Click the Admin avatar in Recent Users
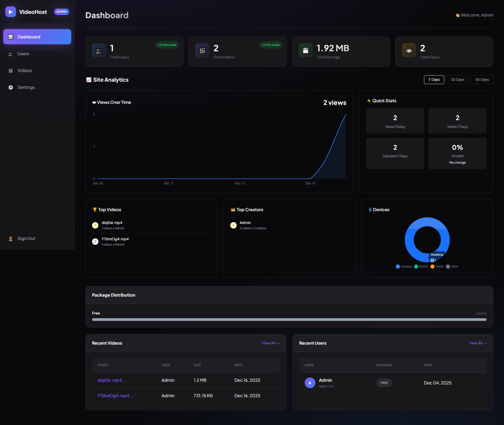The width and height of the screenshot is (504, 425). pyautogui.click(x=310, y=383)
